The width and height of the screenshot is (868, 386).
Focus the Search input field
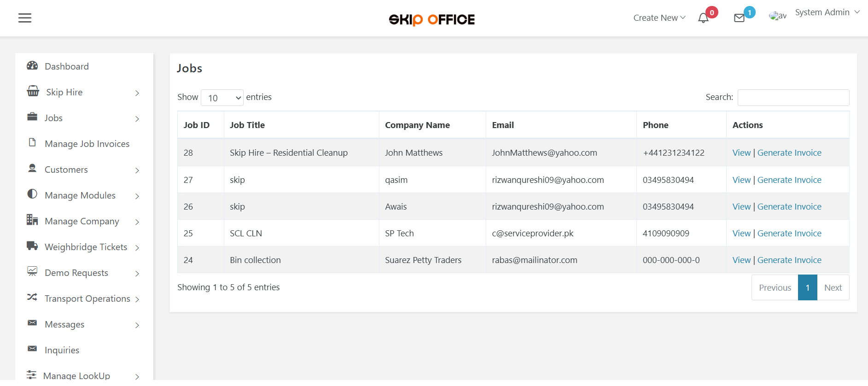click(793, 98)
